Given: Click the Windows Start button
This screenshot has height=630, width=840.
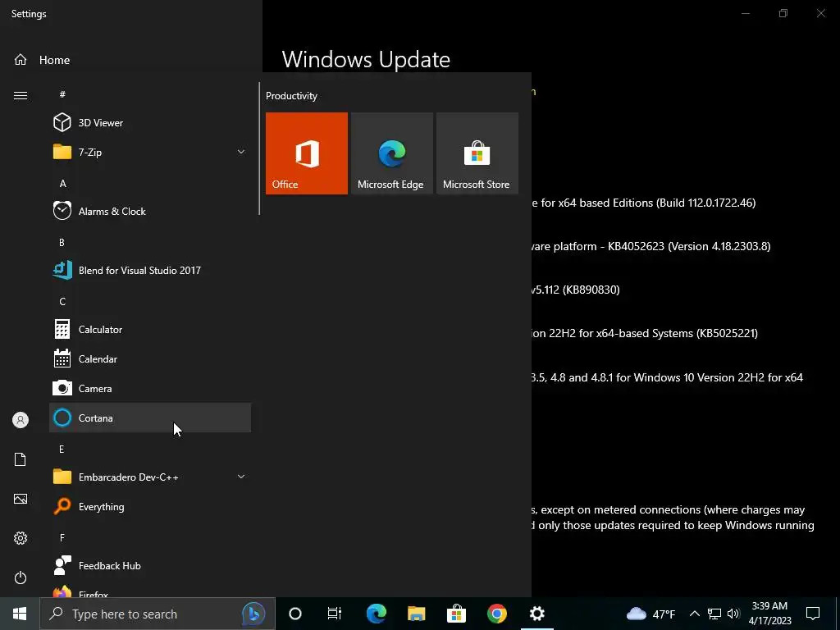Looking at the screenshot, I should (20, 614).
